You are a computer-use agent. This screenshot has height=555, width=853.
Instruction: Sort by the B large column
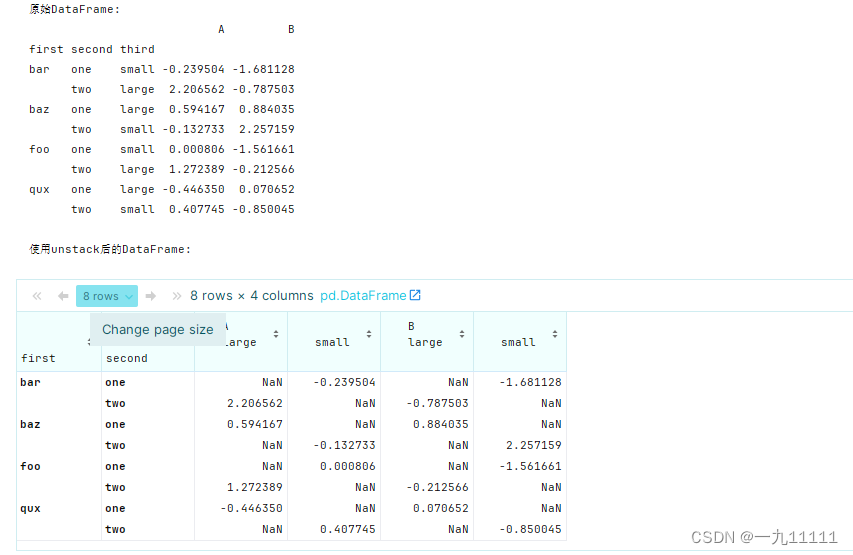462,334
